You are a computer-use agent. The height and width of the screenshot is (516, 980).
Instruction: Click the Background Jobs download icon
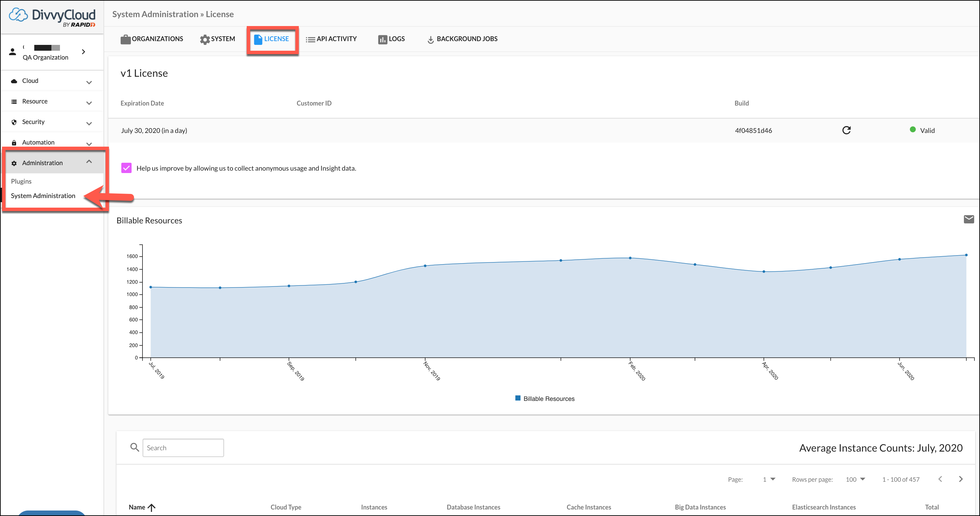pos(430,40)
